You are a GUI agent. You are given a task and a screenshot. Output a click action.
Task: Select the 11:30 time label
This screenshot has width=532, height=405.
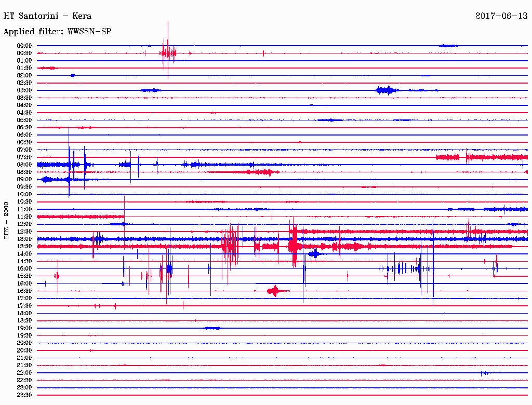click(x=24, y=217)
